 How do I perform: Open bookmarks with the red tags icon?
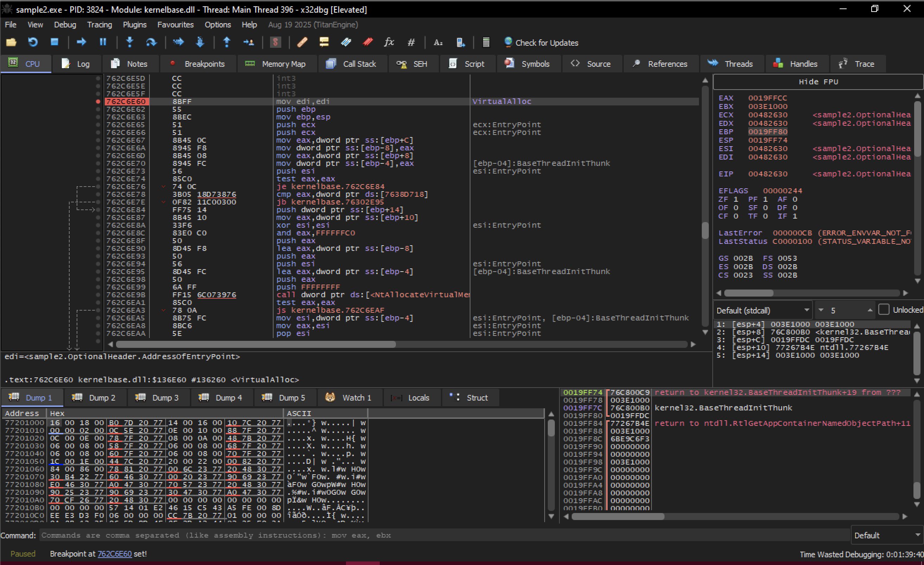368,42
